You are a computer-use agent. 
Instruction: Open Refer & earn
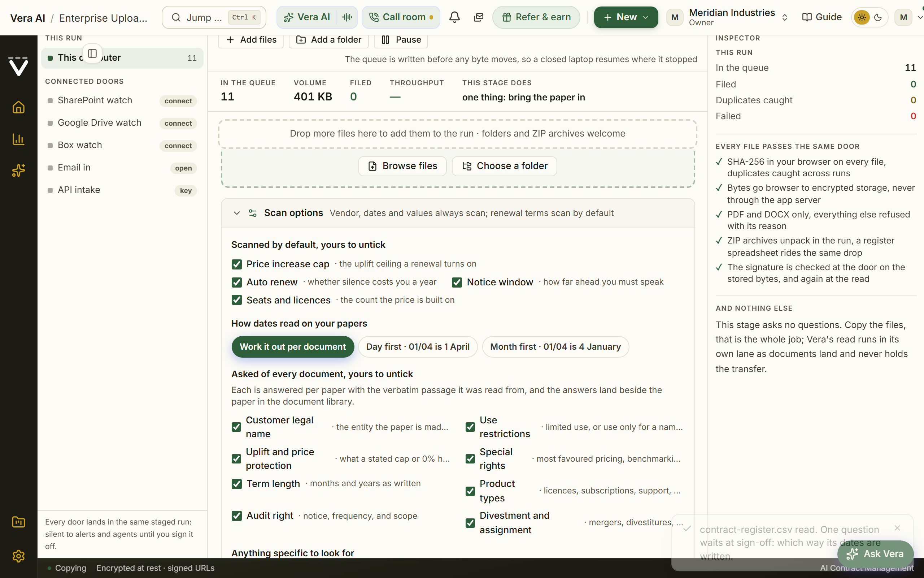pos(536,17)
